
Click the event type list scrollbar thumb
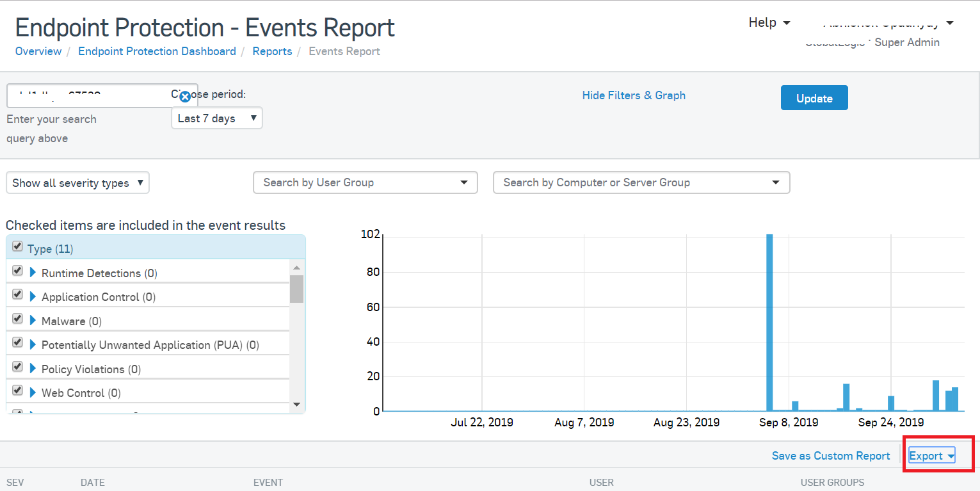coord(296,288)
